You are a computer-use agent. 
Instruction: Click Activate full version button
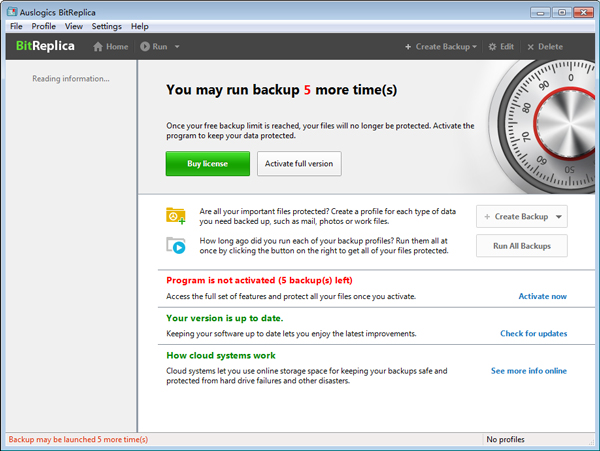(299, 164)
